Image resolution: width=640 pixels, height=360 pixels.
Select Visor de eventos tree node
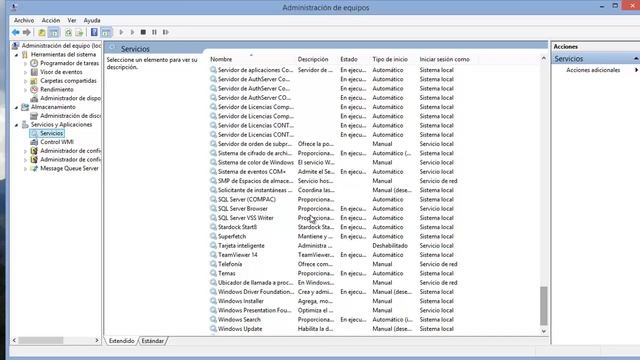click(x=61, y=72)
